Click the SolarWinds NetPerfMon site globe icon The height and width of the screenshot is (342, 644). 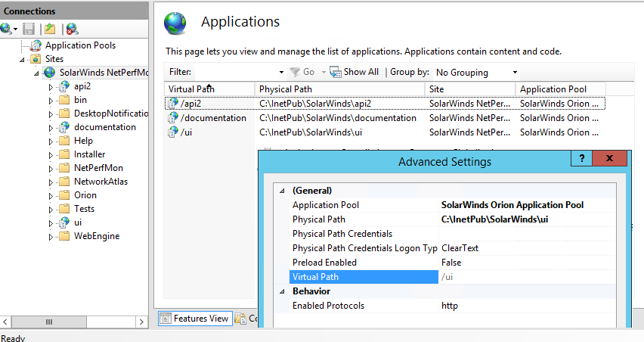pyautogui.click(x=49, y=73)
